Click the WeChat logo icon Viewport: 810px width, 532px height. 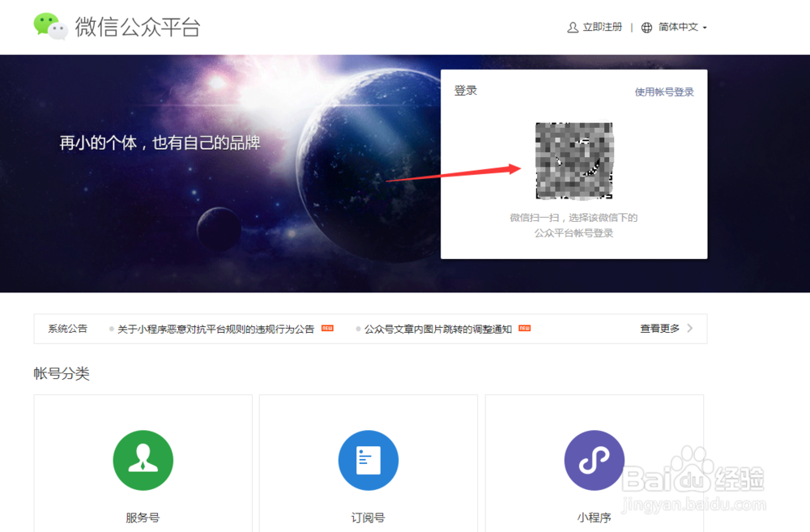tap(50, 27)
